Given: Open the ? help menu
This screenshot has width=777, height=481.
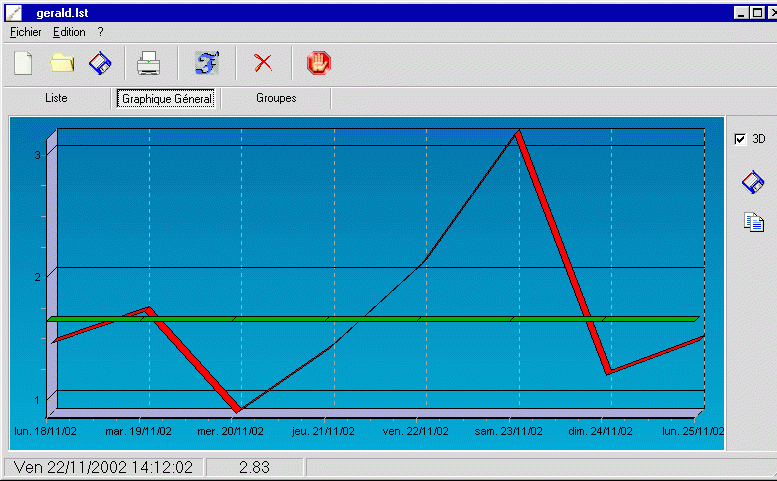Looking at the screenshot, I should 100,32.
